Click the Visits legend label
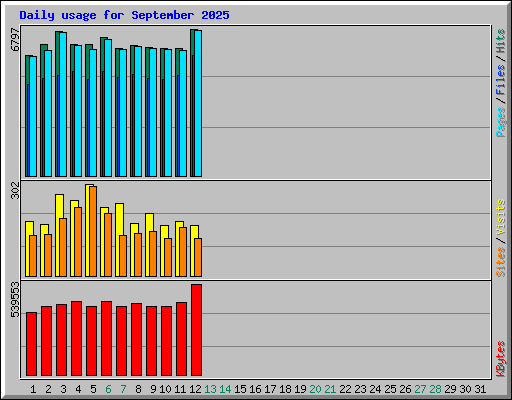 coord(500,217)
